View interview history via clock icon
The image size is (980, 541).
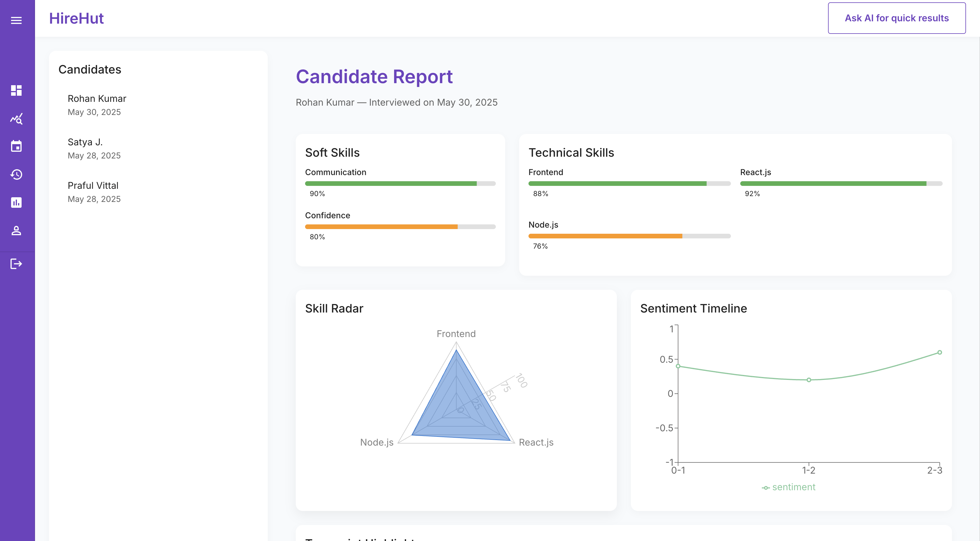tap(16, 174)
